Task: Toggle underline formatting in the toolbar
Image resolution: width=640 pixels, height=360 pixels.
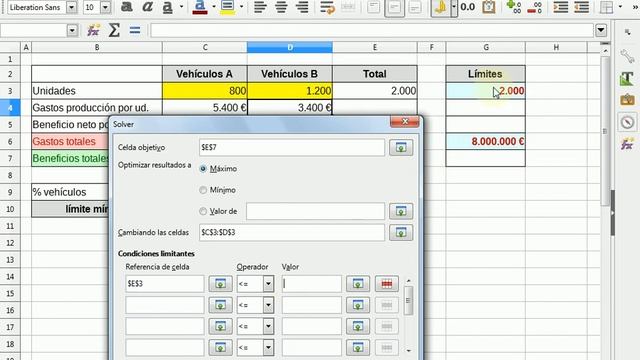Action: point(167,7)
